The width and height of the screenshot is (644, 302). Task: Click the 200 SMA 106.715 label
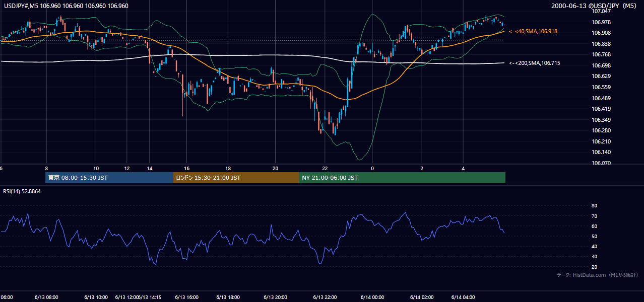click(x=535, y=63)
